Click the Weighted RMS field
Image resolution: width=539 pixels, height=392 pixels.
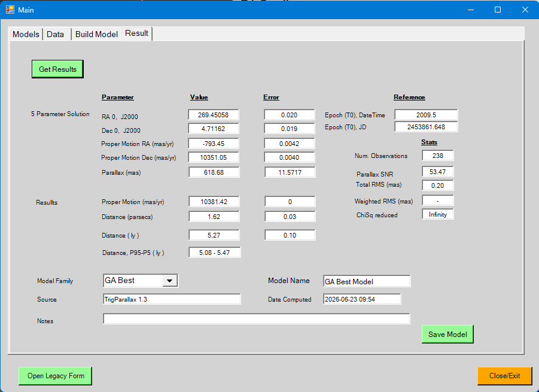pos(437,200)
